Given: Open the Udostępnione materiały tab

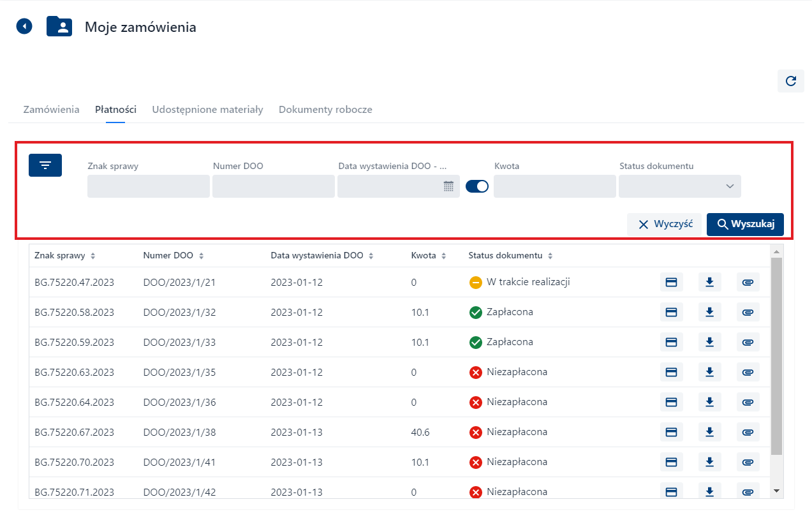Looking at the screenshot, I should (x=207, y=110).
